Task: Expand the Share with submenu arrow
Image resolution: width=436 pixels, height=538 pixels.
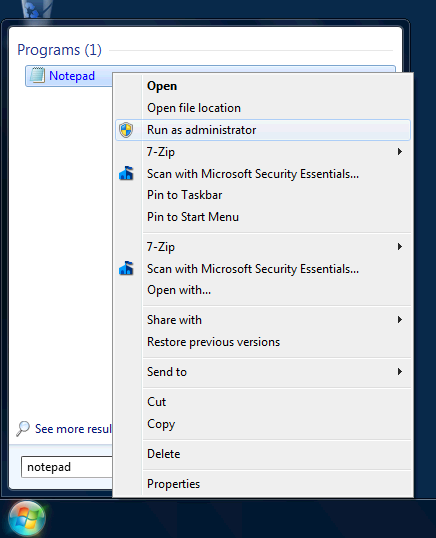Action: point(399,320)
